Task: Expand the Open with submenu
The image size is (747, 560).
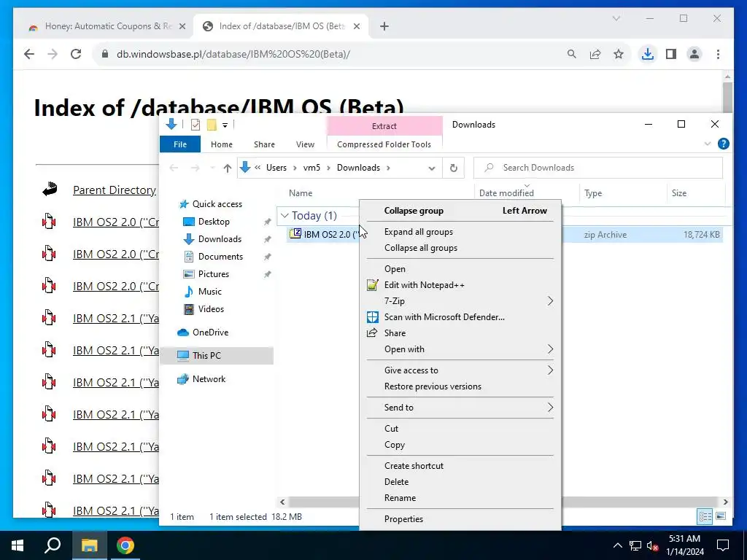Action: pyautogui.click(x=550, y=349)
